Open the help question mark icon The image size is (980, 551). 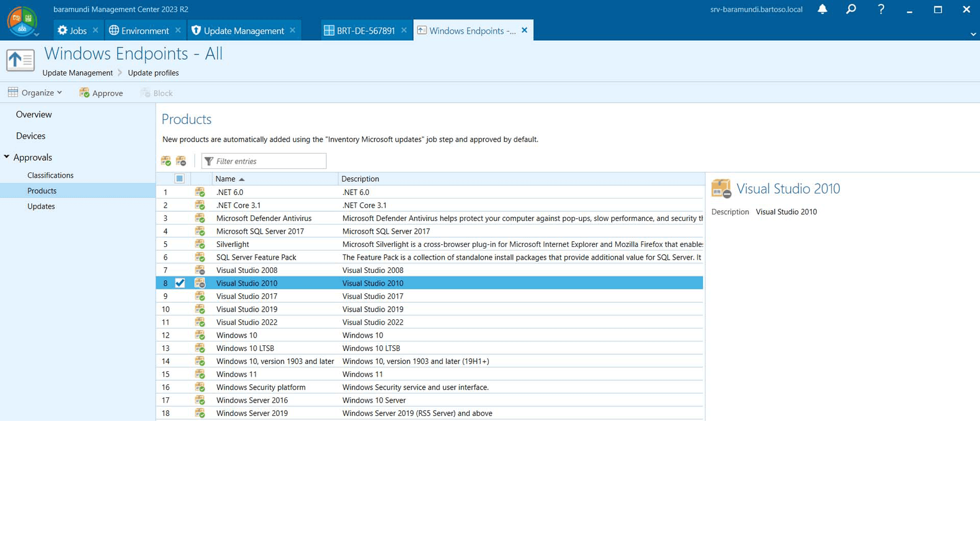881,9
